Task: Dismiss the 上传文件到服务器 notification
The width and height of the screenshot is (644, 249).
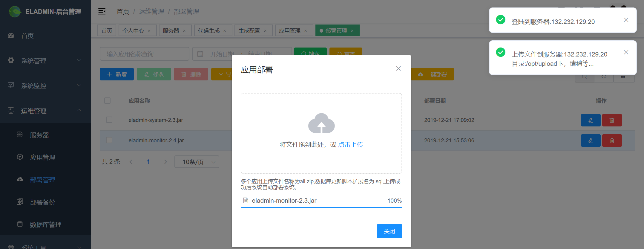Action: [626, 52]
